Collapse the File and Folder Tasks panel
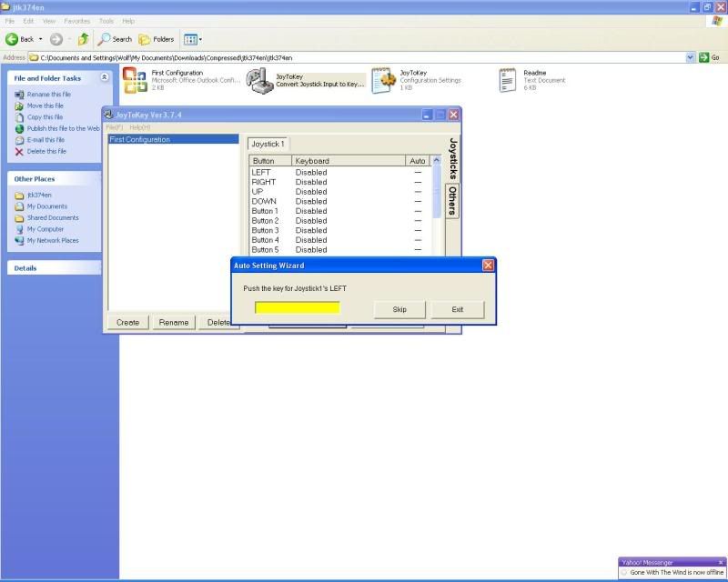The image size is (728, 582). coord(104,78)
